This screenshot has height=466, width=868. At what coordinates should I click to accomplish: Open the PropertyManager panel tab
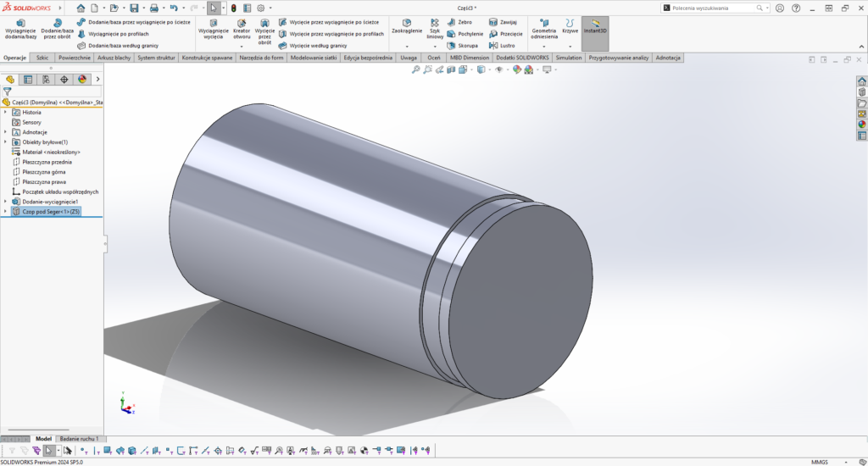pos(28,80)
